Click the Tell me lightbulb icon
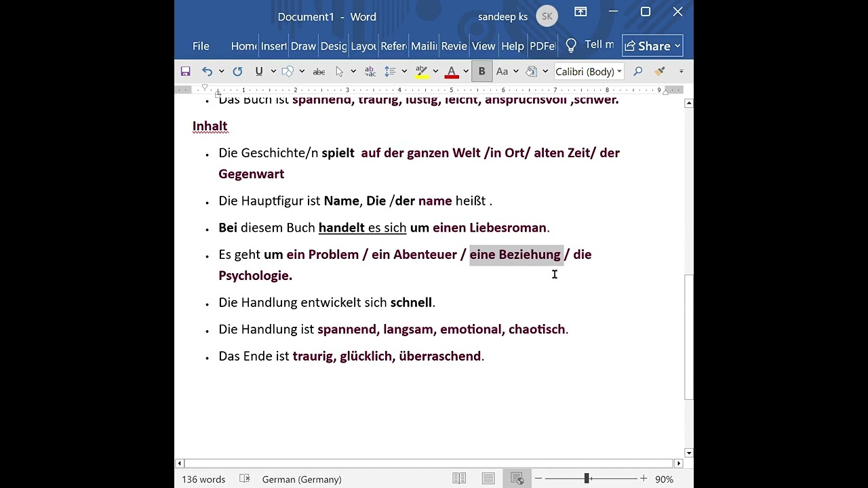Viewport: 868px width, 488px height. [x=571, y=45]
